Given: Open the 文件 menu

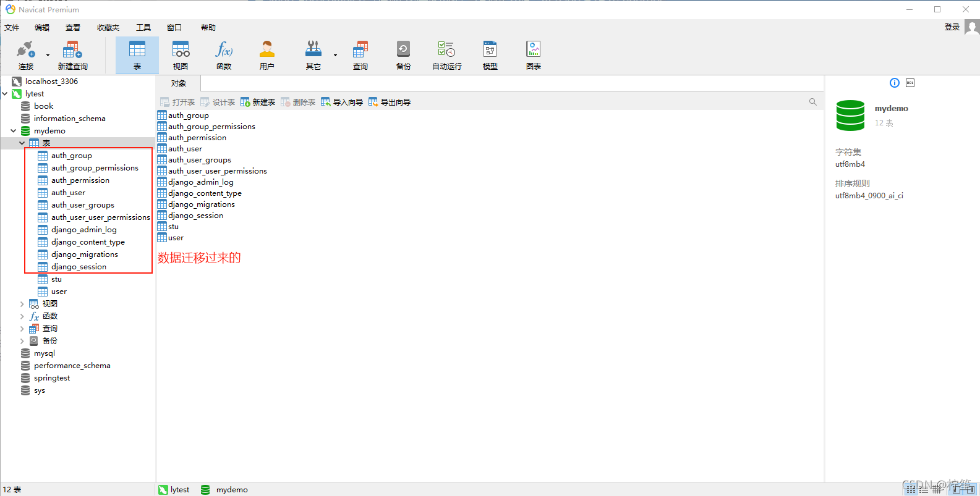Looking at the screenshot, I should pyautogui.click(x=12, y=28).
